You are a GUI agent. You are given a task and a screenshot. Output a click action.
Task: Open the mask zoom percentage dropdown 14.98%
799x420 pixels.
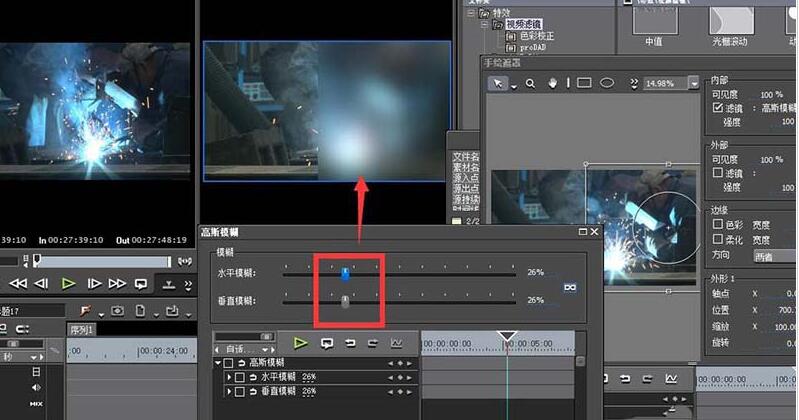click(x=693, y=83)
